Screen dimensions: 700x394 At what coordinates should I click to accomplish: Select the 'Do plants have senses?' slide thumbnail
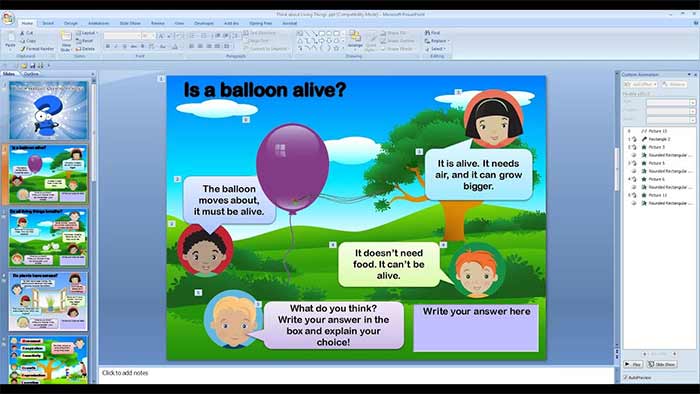coord(48,302)
